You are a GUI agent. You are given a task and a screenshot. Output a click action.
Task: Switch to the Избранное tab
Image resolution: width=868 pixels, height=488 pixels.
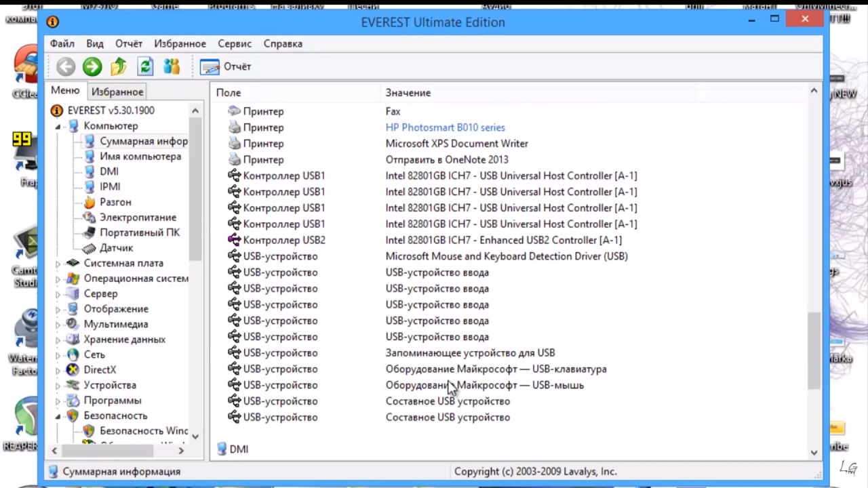point(117,91)
